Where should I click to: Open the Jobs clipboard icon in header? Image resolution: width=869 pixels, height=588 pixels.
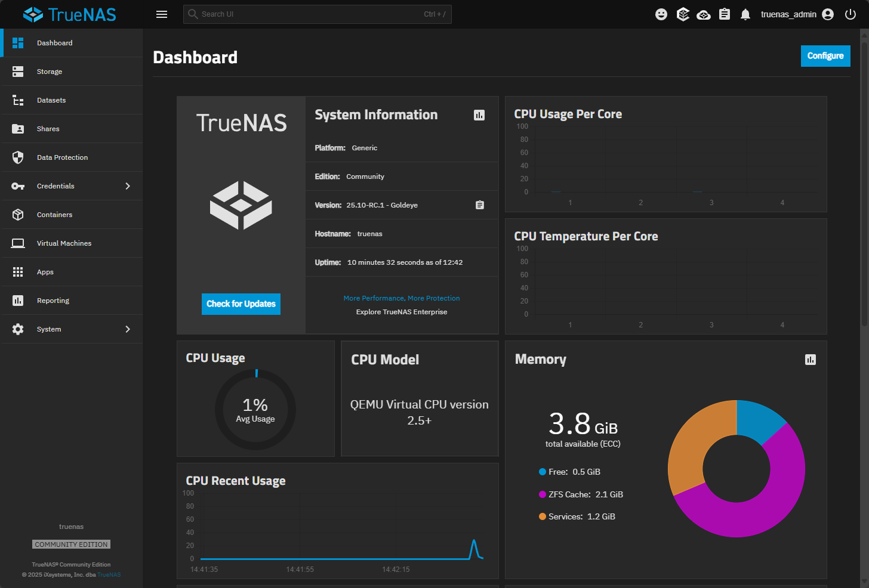click(725, 14)
